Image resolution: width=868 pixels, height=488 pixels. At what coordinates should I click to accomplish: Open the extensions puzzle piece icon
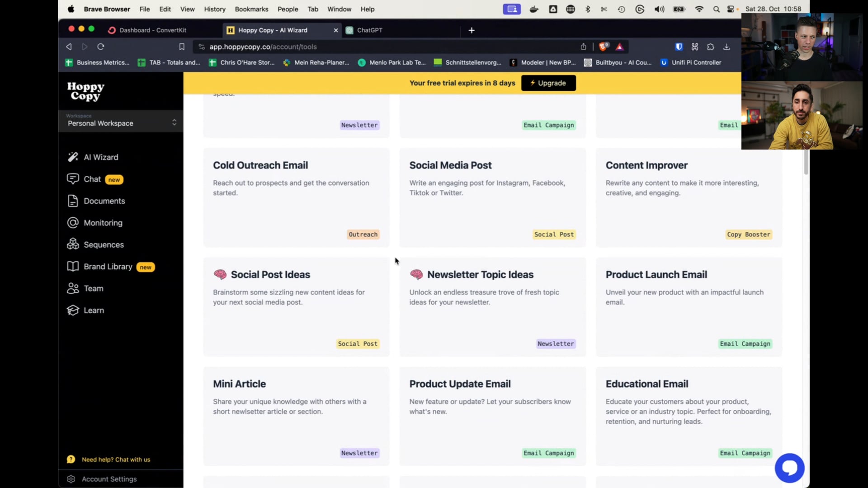click(710, 47)
